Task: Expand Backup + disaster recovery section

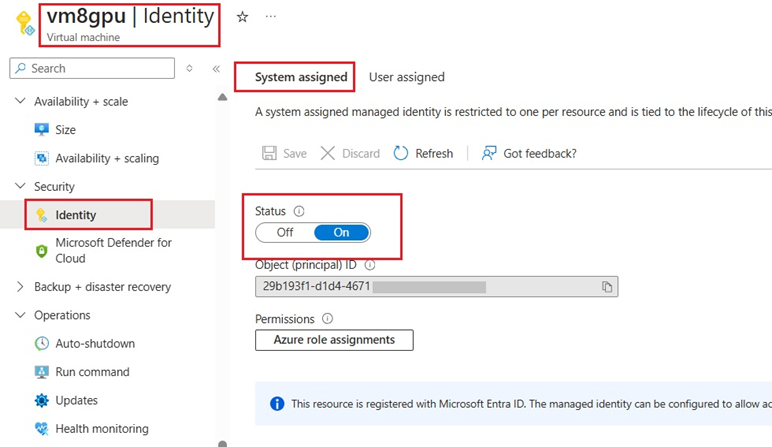Action: 20,287
